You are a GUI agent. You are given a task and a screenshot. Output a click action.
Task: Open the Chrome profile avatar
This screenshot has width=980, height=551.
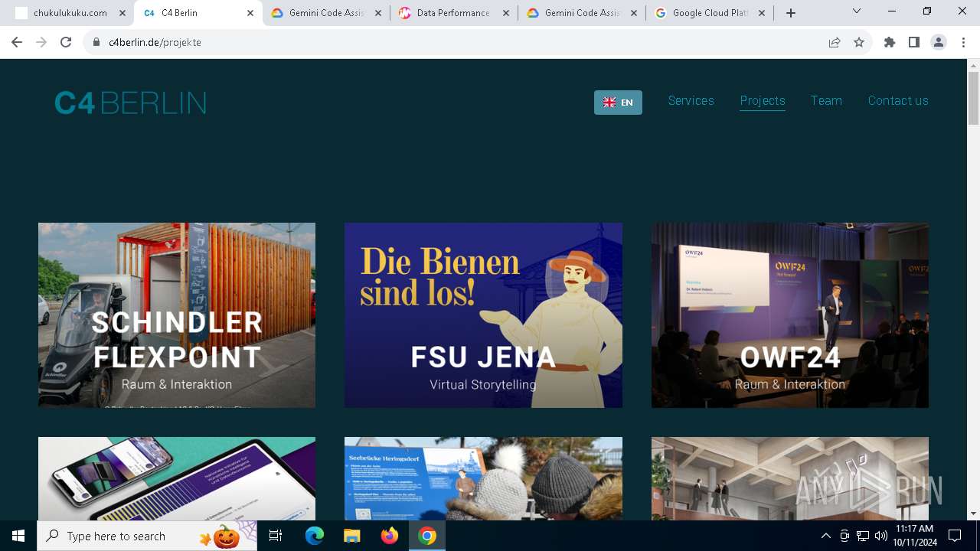point(939,42)
